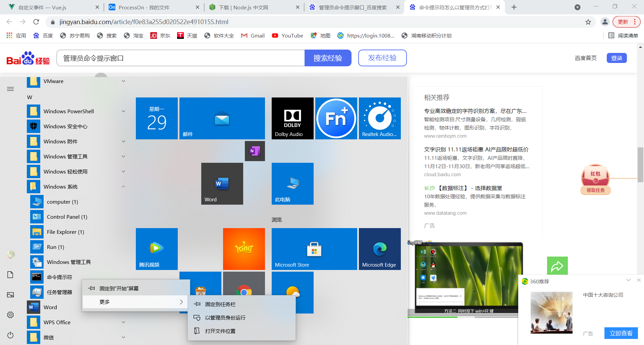The width and height of the screenshot is (644, 345).
Task: Open the 更多 submenu entry
Action: tap(136, 302)
